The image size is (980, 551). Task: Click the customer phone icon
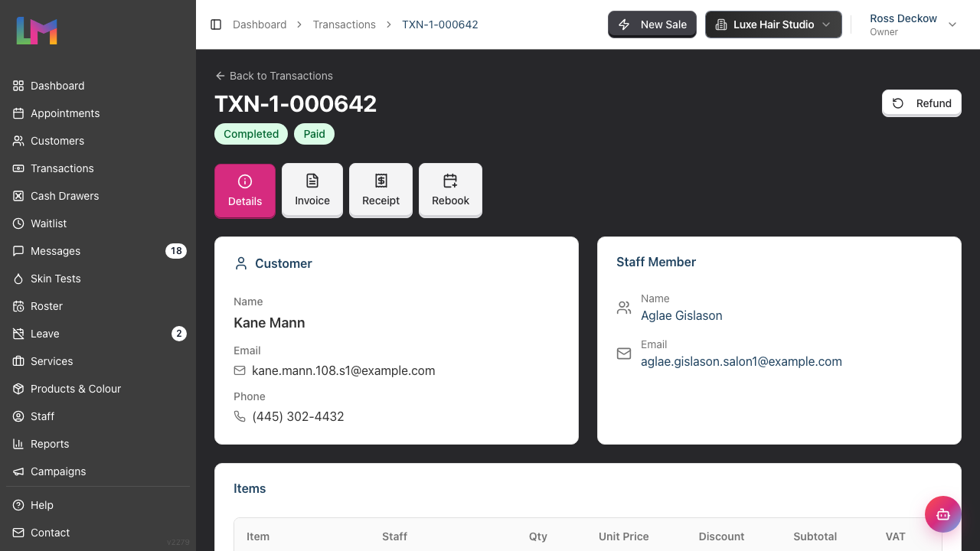[x=240, y=416]
